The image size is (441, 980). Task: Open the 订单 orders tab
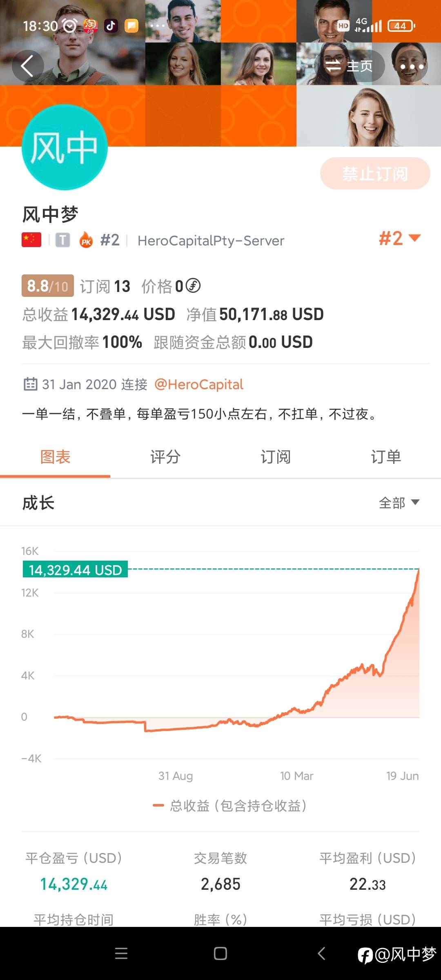click(x=386, y=457)
